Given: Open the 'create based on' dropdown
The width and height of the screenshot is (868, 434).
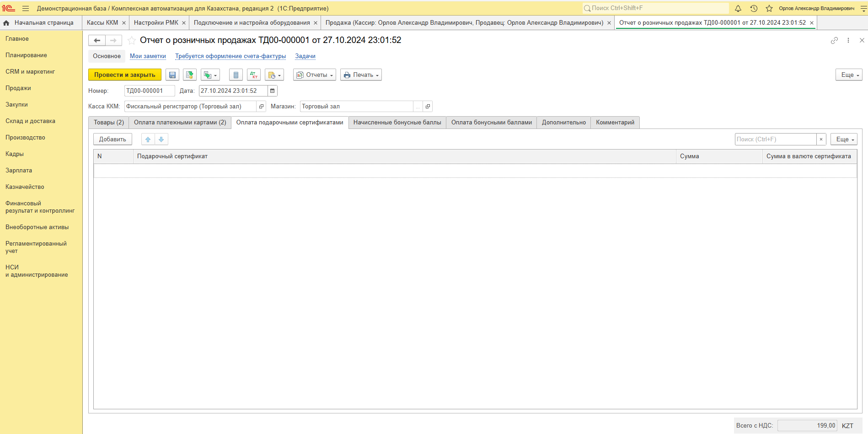Looking at the screenshot, I should (x=210, y=75).
